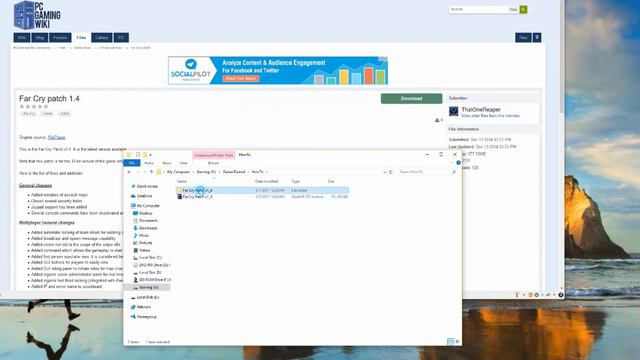Open the Explorer help question-mark icon

[x=458, y=163]
